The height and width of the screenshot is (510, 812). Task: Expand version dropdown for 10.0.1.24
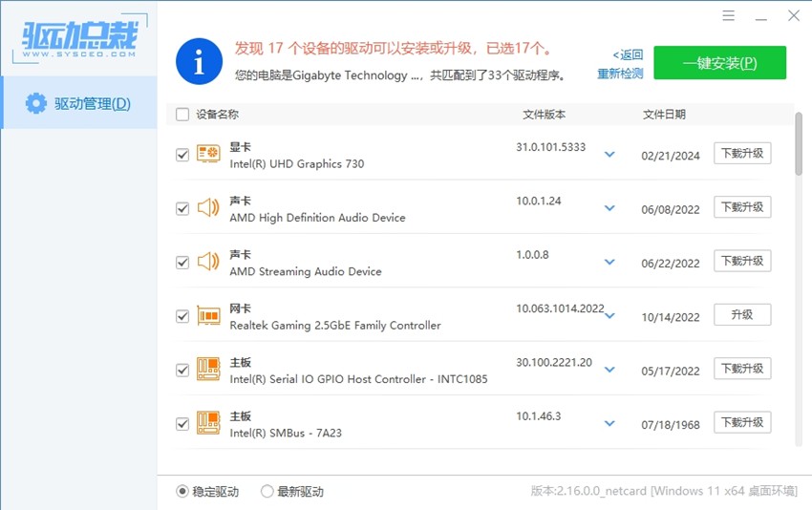[x=610, y=208]
